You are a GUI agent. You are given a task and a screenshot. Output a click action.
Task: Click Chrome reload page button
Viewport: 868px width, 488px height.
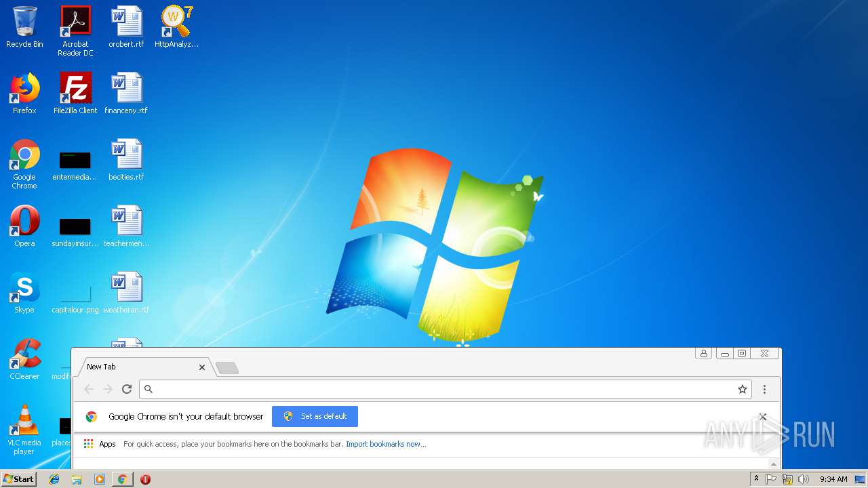click(126, 389)
